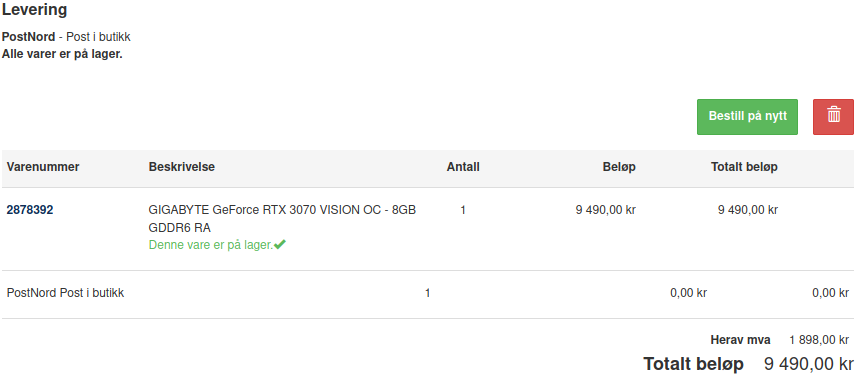Click the Totalt beløp column header
This screenshot has height=375, width=864.
point(744,167)
